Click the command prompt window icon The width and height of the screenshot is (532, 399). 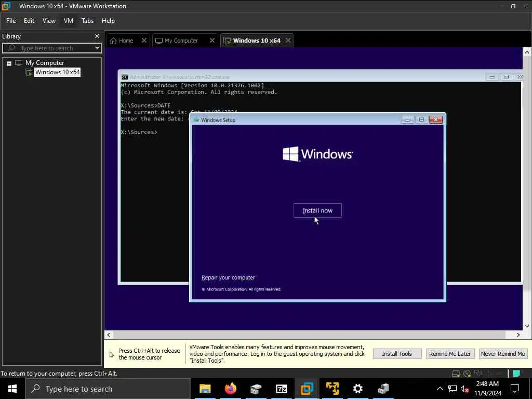[x=125, y=77]
